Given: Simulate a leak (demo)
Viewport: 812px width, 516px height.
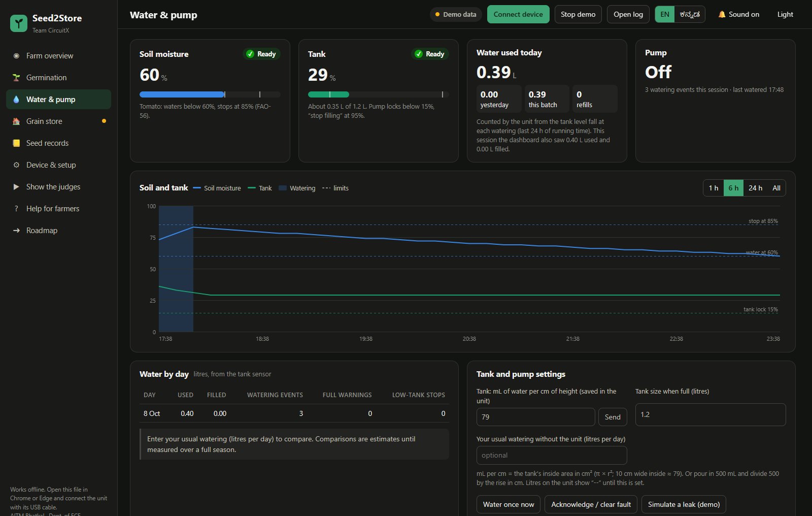Looking at the screenshot, I should pyautogui.click(x=684, y=504).
